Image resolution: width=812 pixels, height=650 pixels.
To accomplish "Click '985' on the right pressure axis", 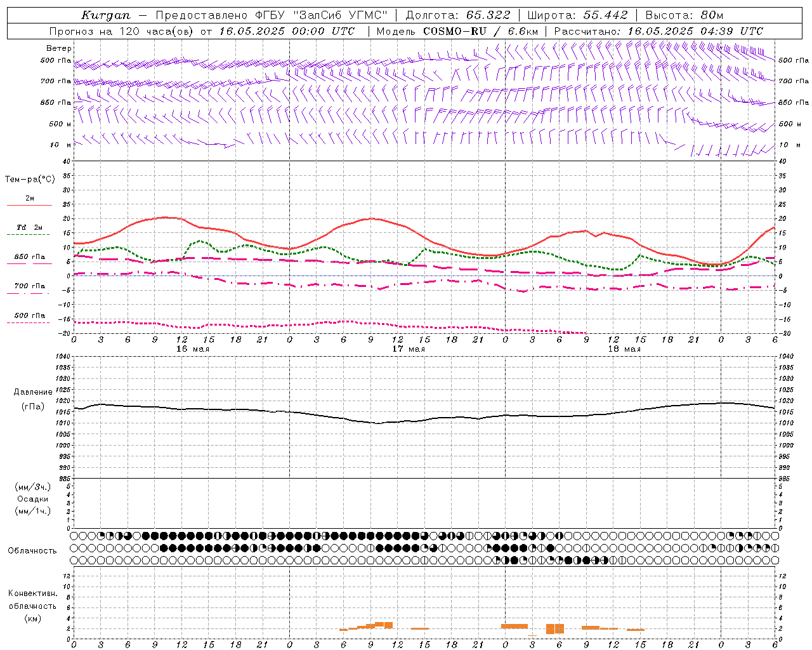I will click(x=785, y=479).
